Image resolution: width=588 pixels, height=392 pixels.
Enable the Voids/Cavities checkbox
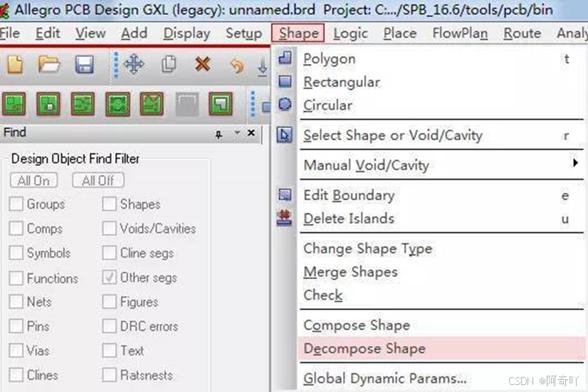tap(109, 228)
